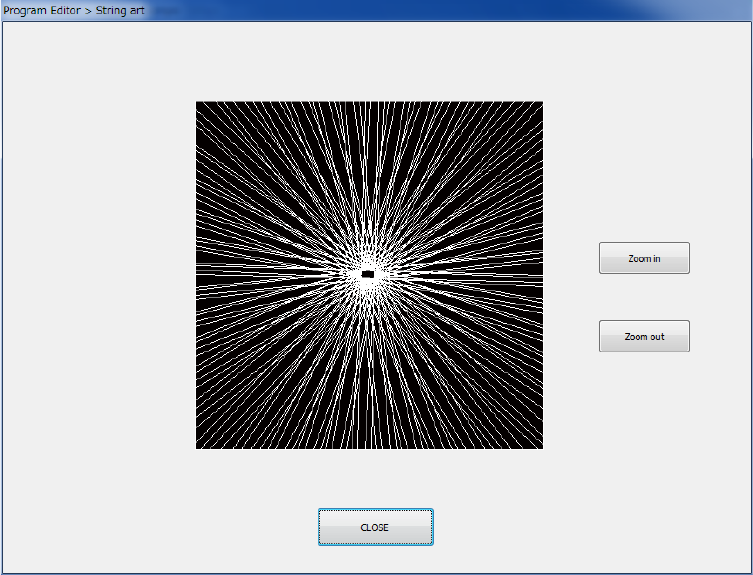Click the gray space between Zoom in and Zoom out
753x575 pixels.
[644, 297]
